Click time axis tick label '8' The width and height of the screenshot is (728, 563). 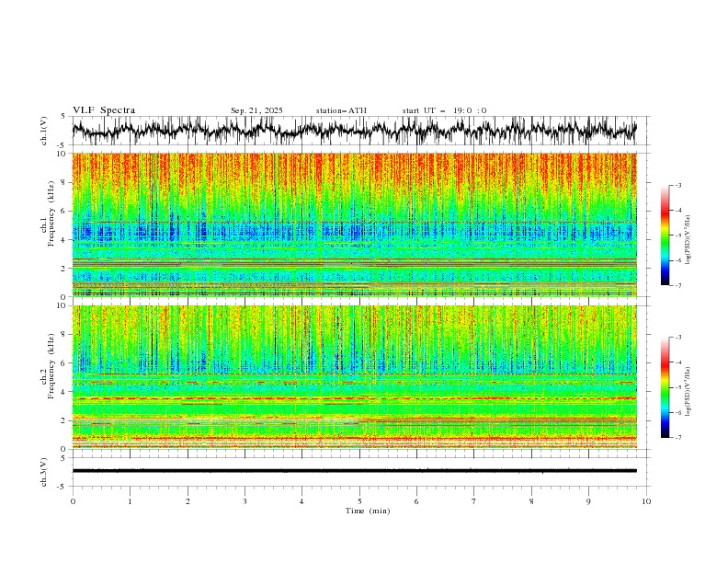click(x=531, y=501)
